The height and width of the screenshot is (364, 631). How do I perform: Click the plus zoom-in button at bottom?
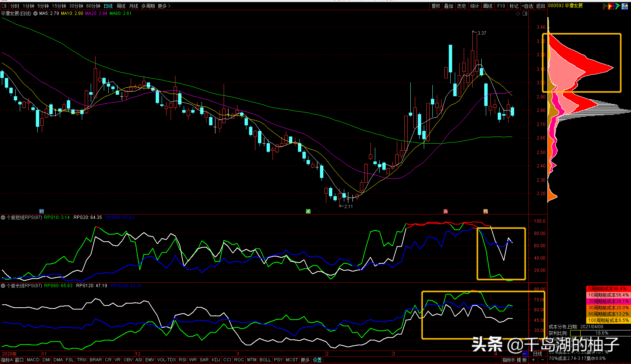[533, 360]
